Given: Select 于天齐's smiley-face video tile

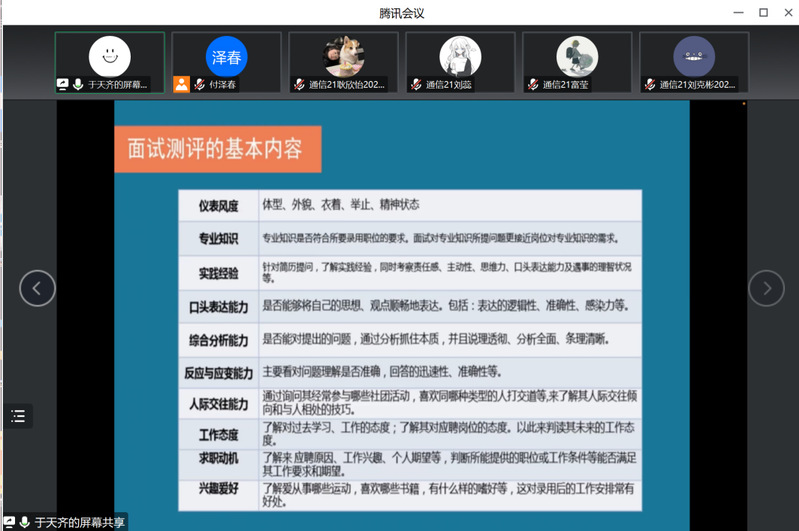Looking at the screenshot, I should point(109,55).
